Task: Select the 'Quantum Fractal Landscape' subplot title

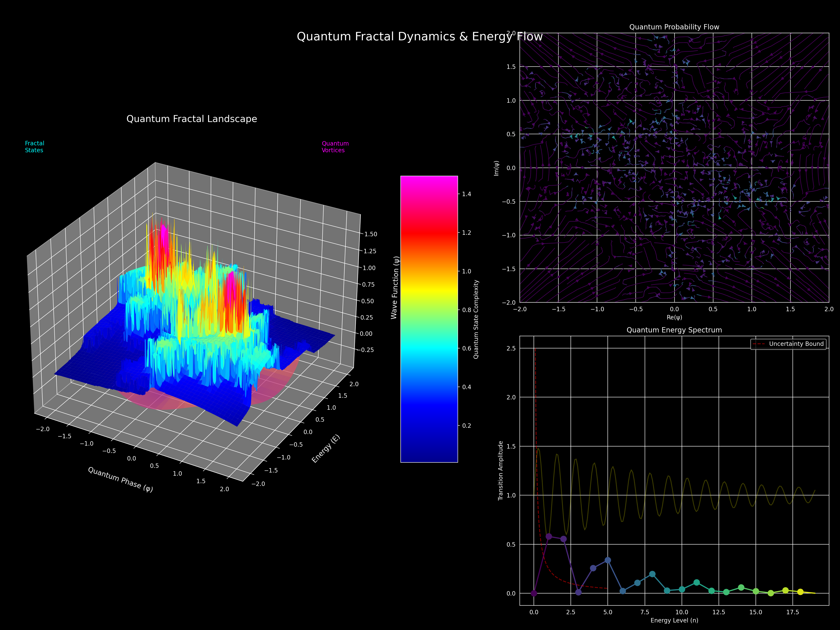Action: pyautogui.click(x=192, y=119)
